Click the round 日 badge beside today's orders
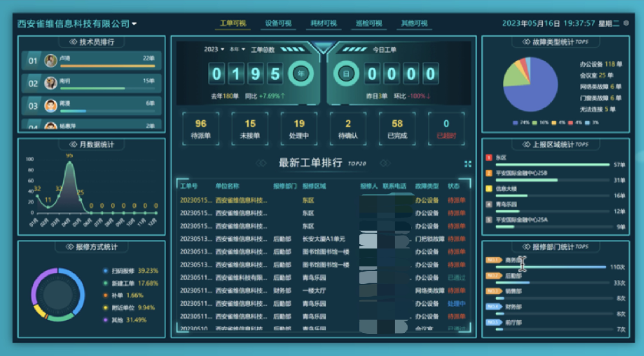Screen dimensions: 644x356 tap(346, 73)
